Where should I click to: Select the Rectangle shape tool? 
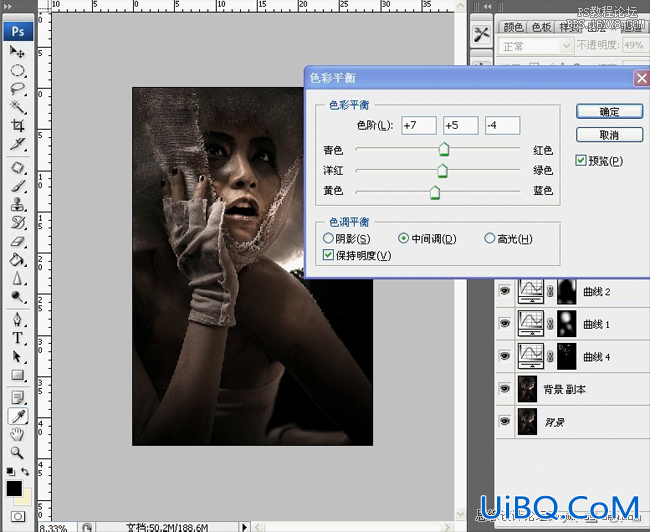point(17,375)
